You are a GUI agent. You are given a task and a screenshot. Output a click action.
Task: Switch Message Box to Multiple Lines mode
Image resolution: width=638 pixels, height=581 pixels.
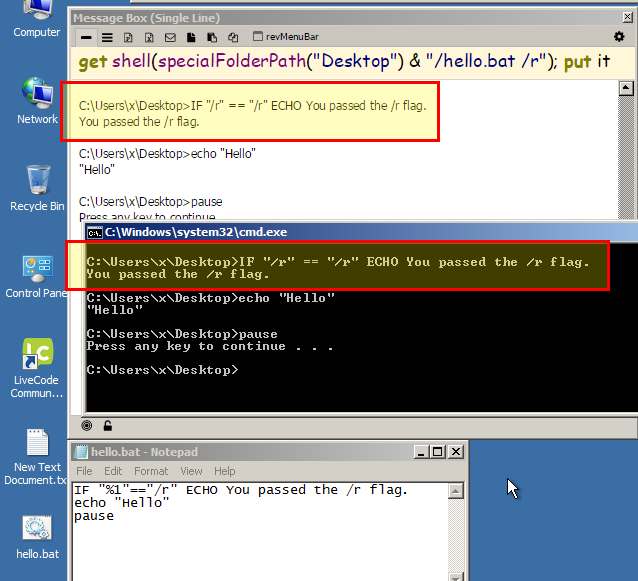click(x=107, y=37)
